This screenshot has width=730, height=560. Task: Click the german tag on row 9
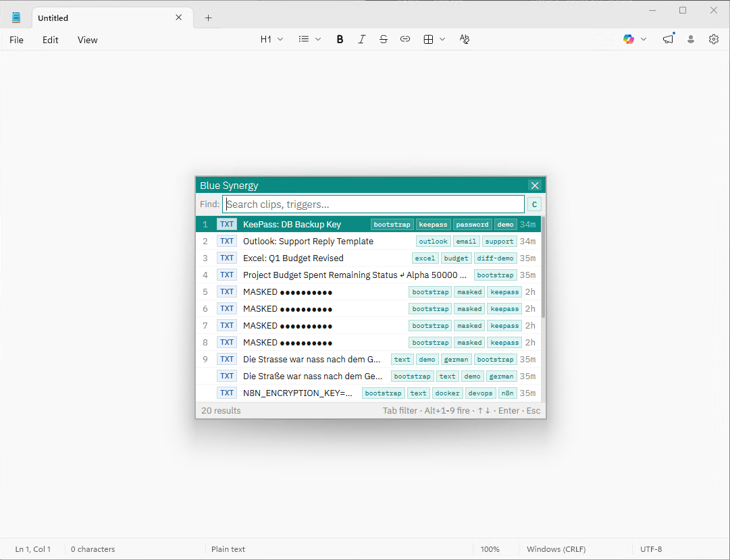tap(457, 360)
